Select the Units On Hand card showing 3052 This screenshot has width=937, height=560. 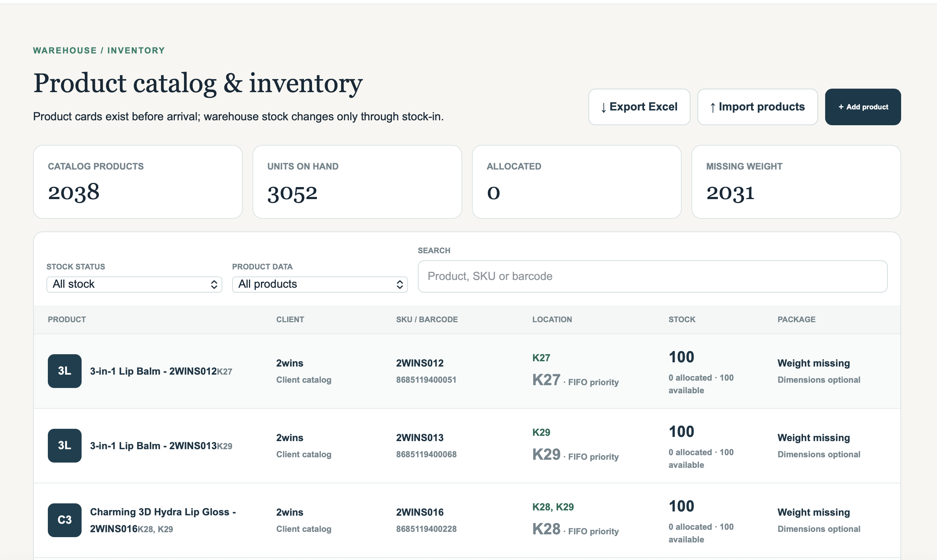[357, 182]
